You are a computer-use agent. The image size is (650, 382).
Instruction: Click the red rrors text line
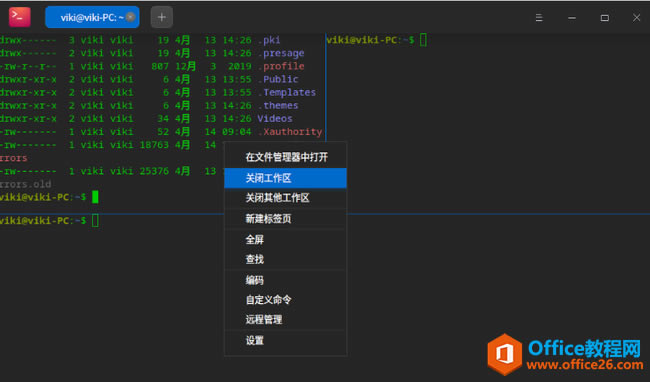click(x=14, y=158)
